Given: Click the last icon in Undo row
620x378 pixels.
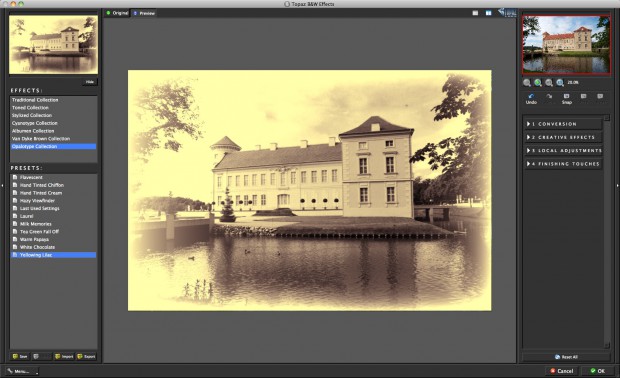Looking at the screenshot, I should click(600, 96).
